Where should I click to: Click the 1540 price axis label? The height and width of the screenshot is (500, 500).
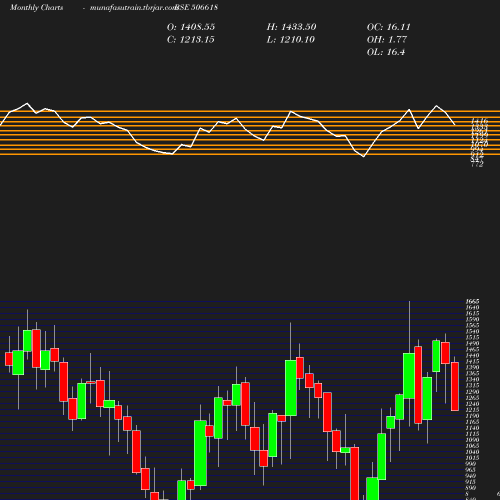(x=473, y=331)
